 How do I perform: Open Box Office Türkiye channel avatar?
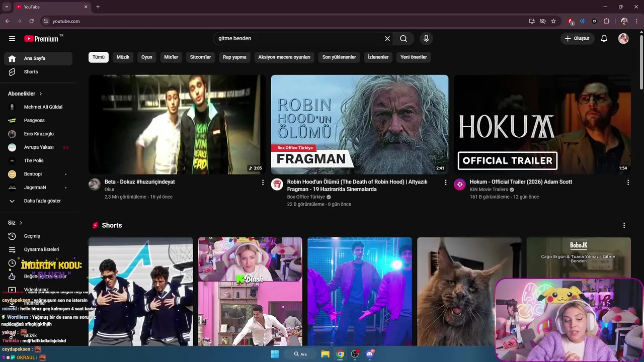(x=277, y=184)
